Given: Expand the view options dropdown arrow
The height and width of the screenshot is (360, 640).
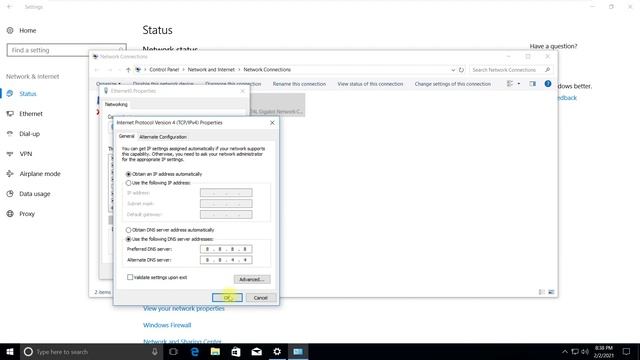Looking at the screenshot, I should point(519,84).
